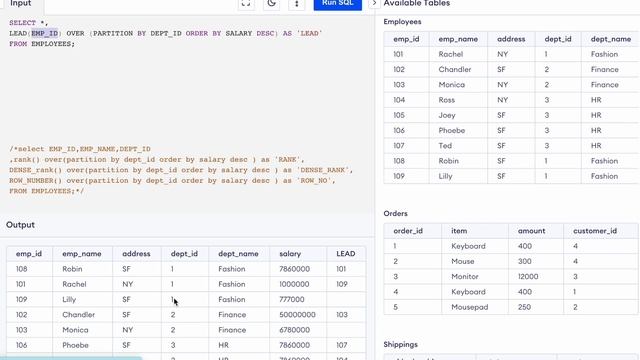The height and width of the screenshot is (360, 640).
Task: Click inside the SQL editor on SELECT line
Action: tap(29, 23)
